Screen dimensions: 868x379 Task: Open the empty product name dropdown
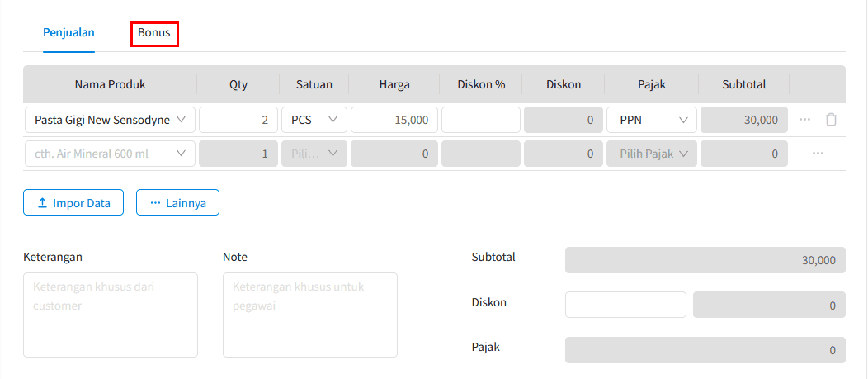(111, 154)
